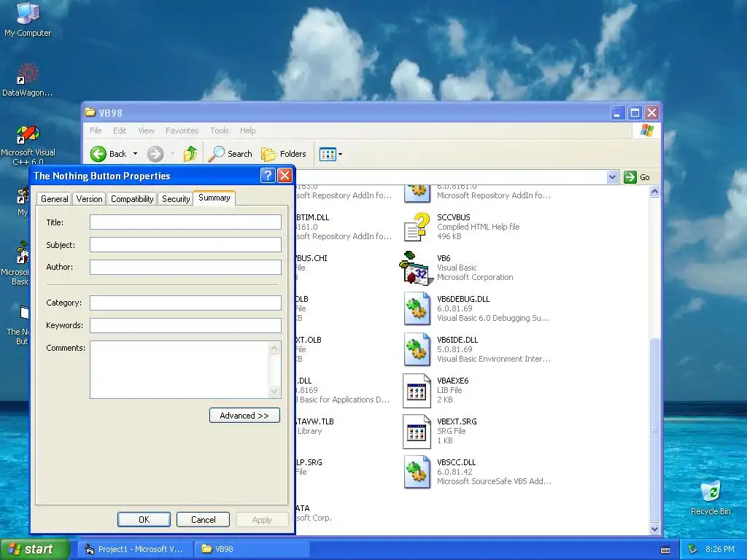Select the VB6 Visual Basic application icon
The image size is (747, 560).
point(415,268)
